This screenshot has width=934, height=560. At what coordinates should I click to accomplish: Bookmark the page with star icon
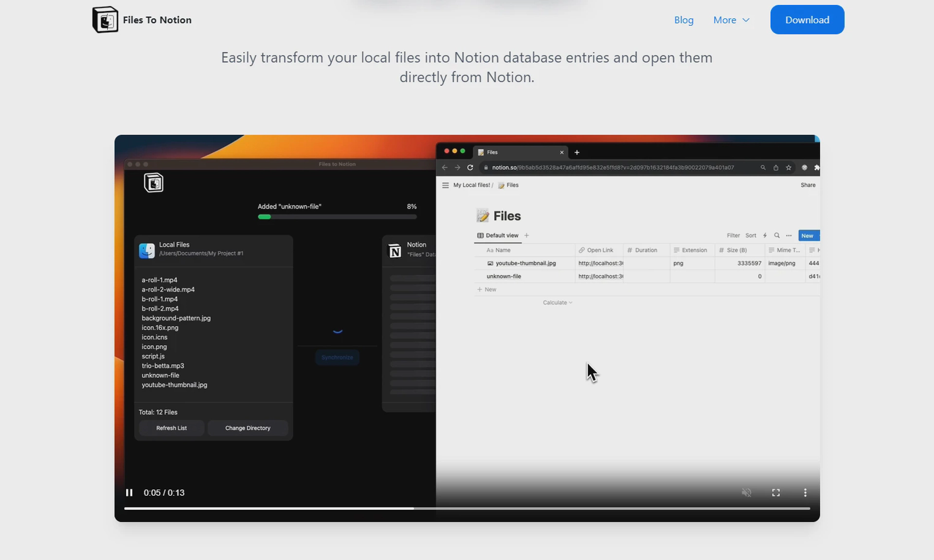[x=789, y=167]
